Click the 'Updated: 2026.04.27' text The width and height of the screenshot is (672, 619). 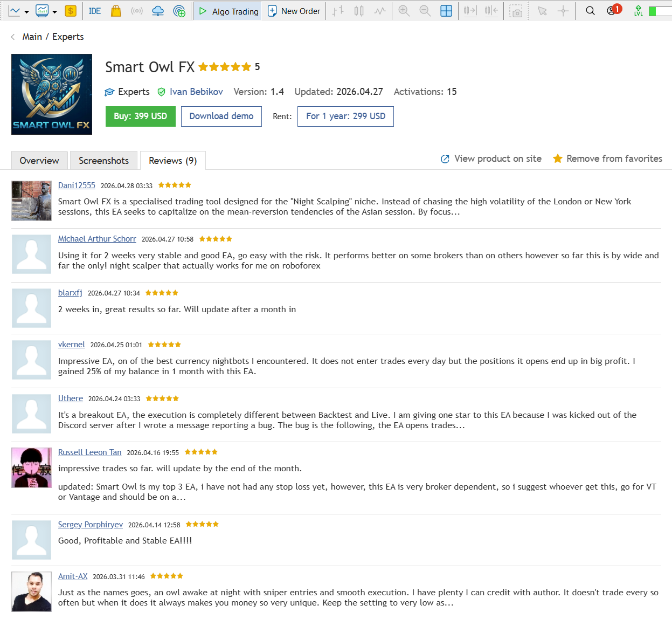pos(339,92)
